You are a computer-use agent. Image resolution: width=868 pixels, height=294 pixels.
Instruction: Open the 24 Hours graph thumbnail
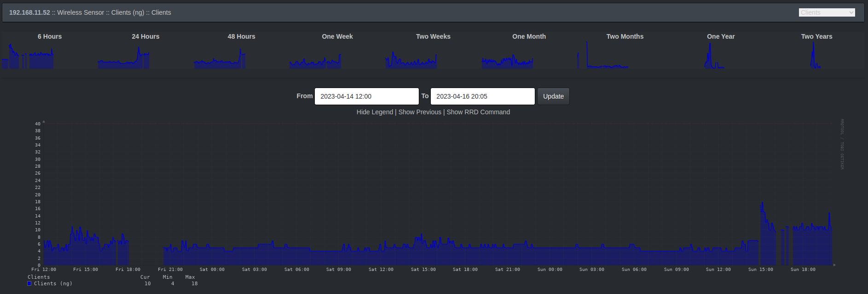pyautogui.click(x=124, y=57)
